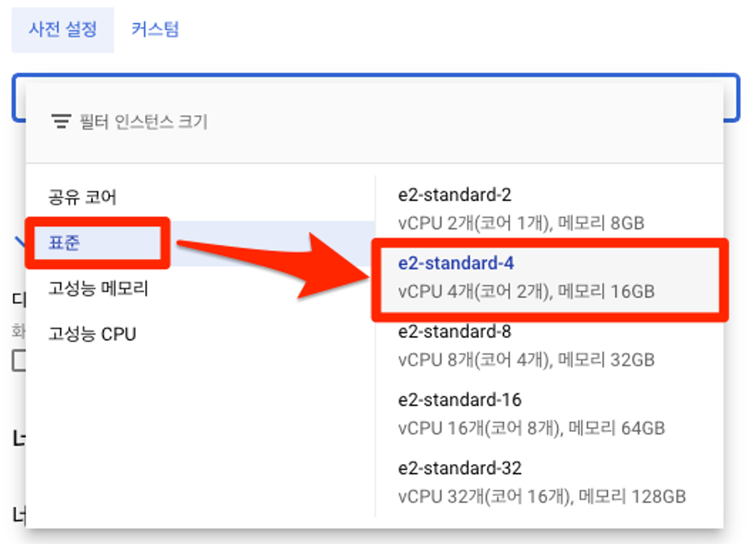Image resolution: width=756 pixels, height=544 pixels.
Task: Click the truncated label left of e2-standard-16
Action: coord(19,439)
